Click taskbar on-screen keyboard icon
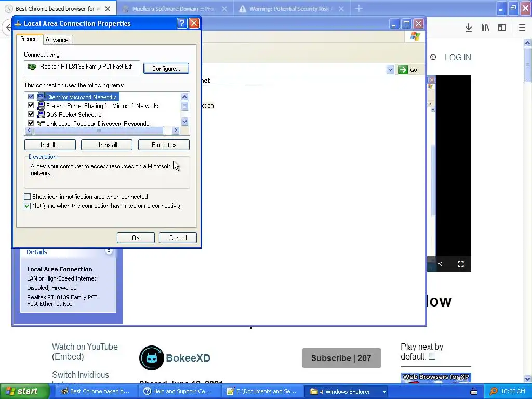This screenshot has width=532, height=399. pos(474,392)
